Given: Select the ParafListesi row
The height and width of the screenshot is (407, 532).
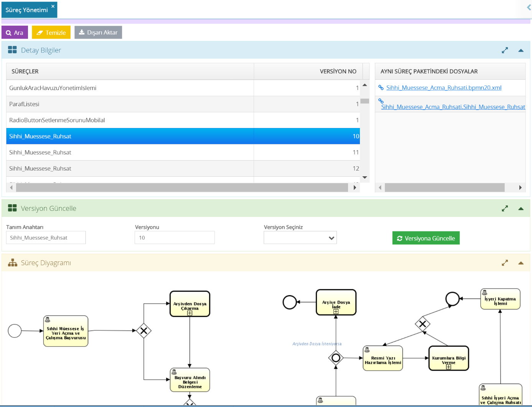Looking at the screenshot, I should point(183,104).
